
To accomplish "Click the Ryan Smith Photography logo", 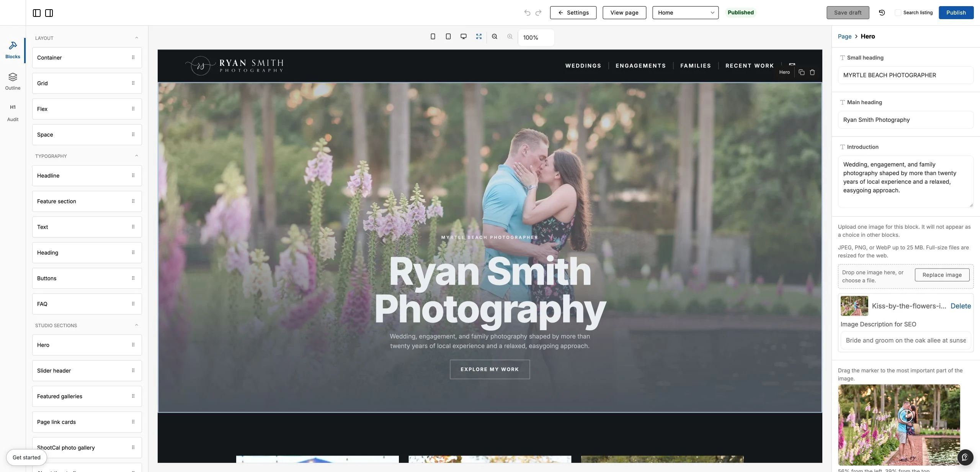I will pos(234,66).
